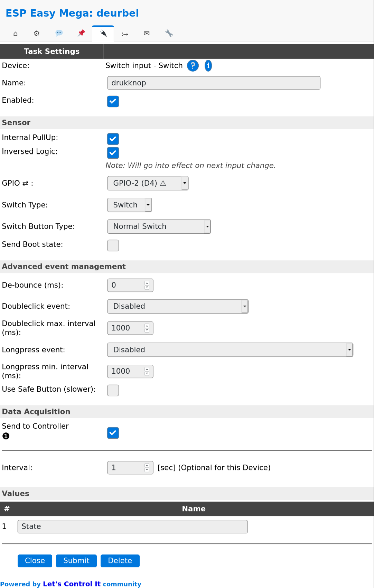Open the Notifications envelope tab
This screenshot has height=588, width=374.
click(147, 34)
